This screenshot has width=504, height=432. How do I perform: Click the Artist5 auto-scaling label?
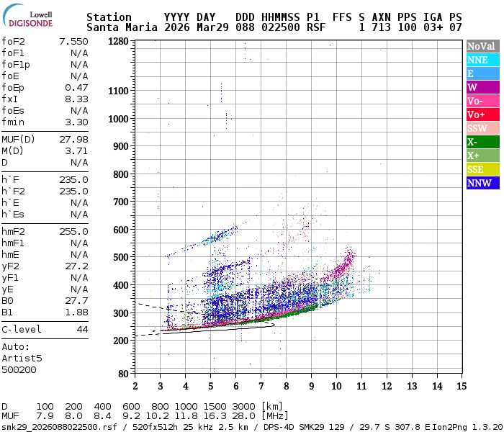[x=22, y=358]
